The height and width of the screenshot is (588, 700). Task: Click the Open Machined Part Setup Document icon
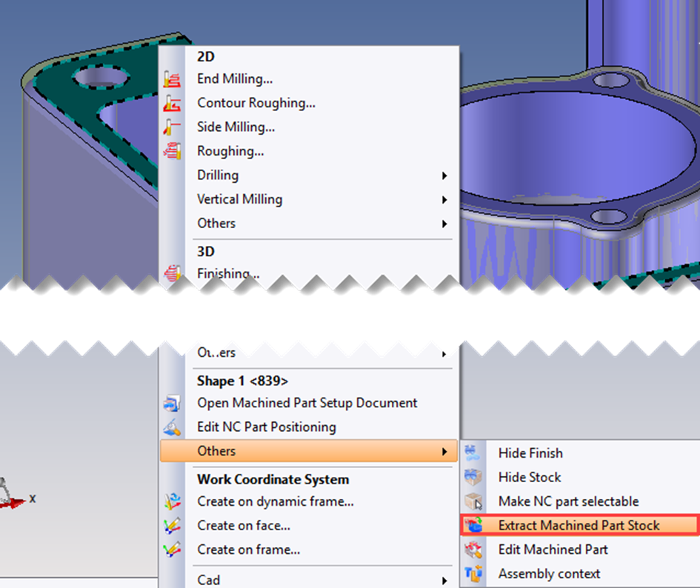[172, 404]
